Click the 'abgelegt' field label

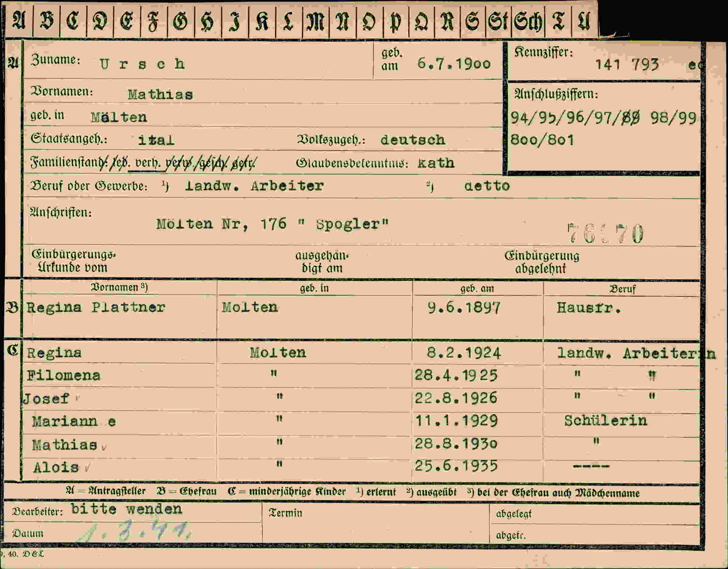pos(514,514)
